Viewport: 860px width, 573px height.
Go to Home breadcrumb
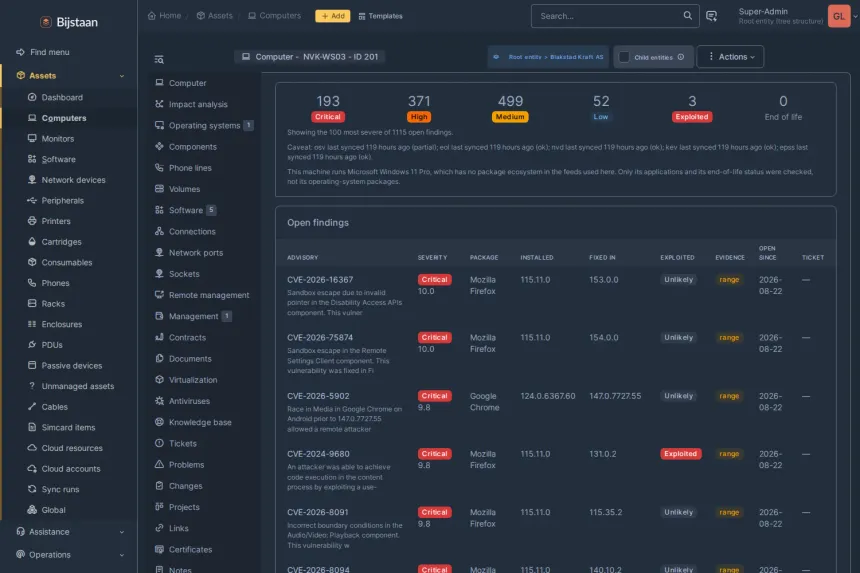coord(165,16)
